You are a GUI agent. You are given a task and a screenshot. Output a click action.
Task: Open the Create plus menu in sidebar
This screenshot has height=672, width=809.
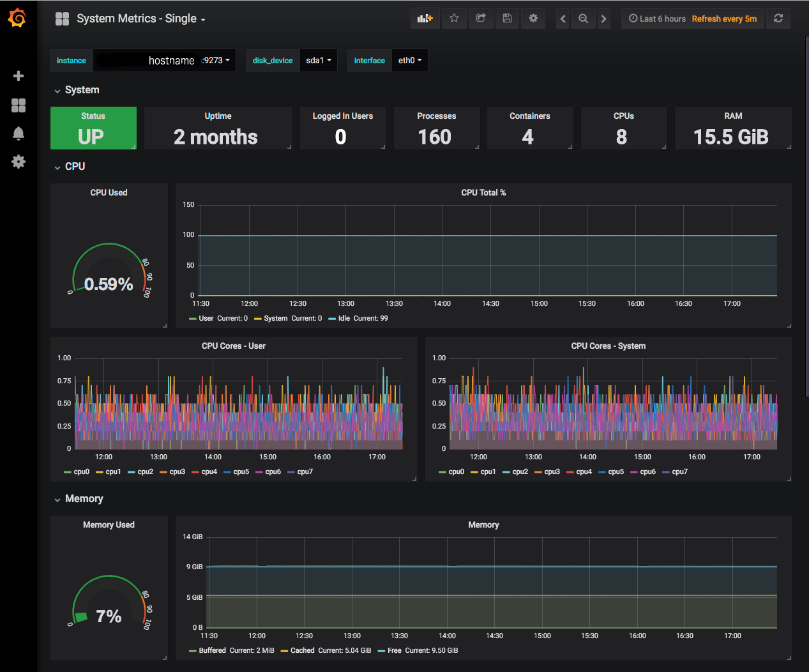(x=19, y=76)
